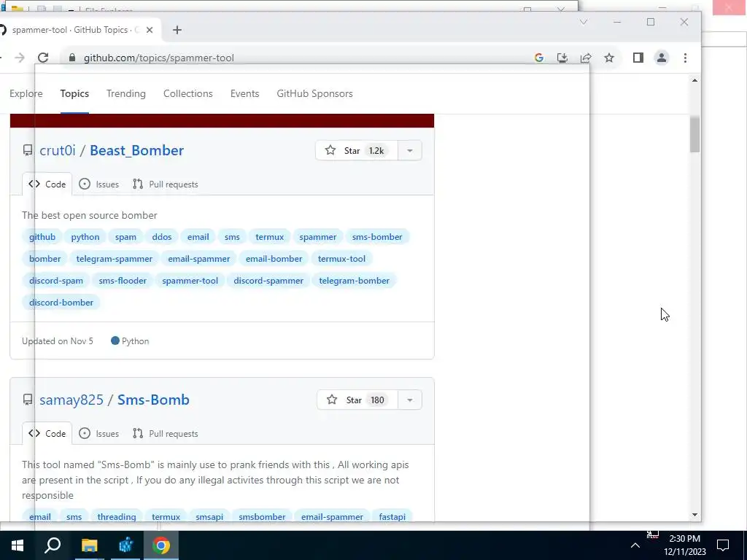Click the sms-flooder topic tag
The image size is (747, 560).
click(x=123, y=281)
